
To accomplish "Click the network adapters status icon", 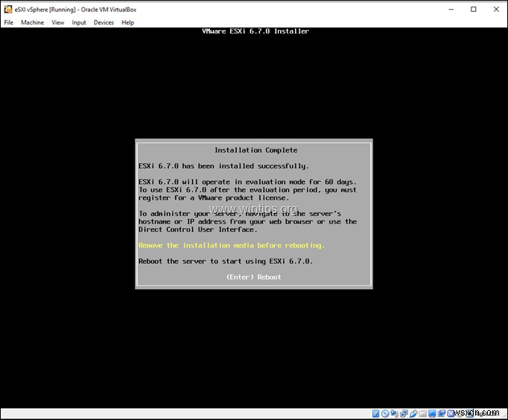I will (x=403, y=413).
